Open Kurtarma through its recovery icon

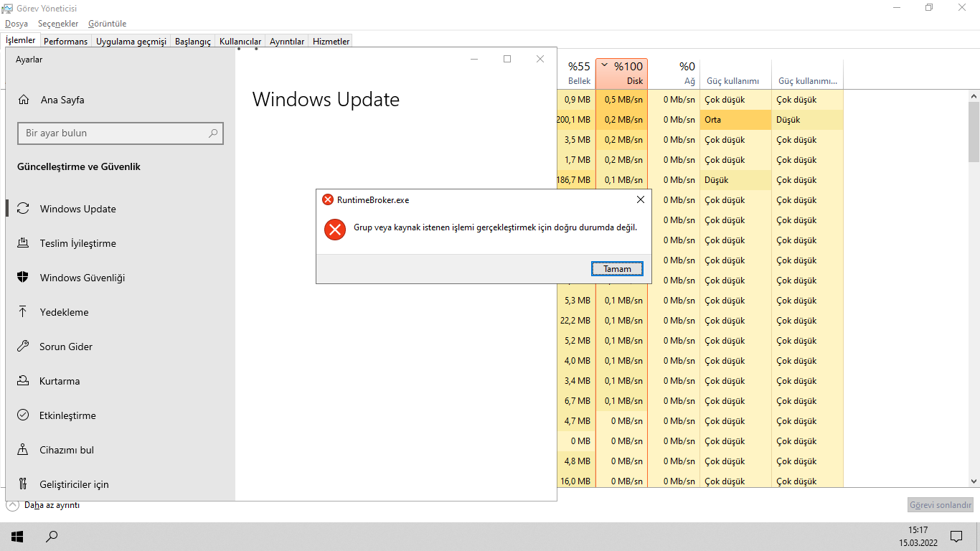point(23,381)
